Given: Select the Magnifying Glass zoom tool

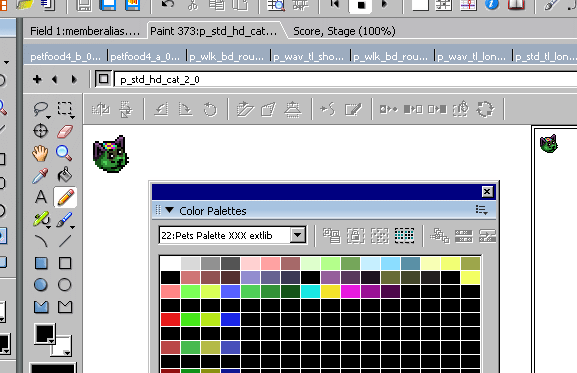Looking at the screenshot, I should (x=64, y=153).
